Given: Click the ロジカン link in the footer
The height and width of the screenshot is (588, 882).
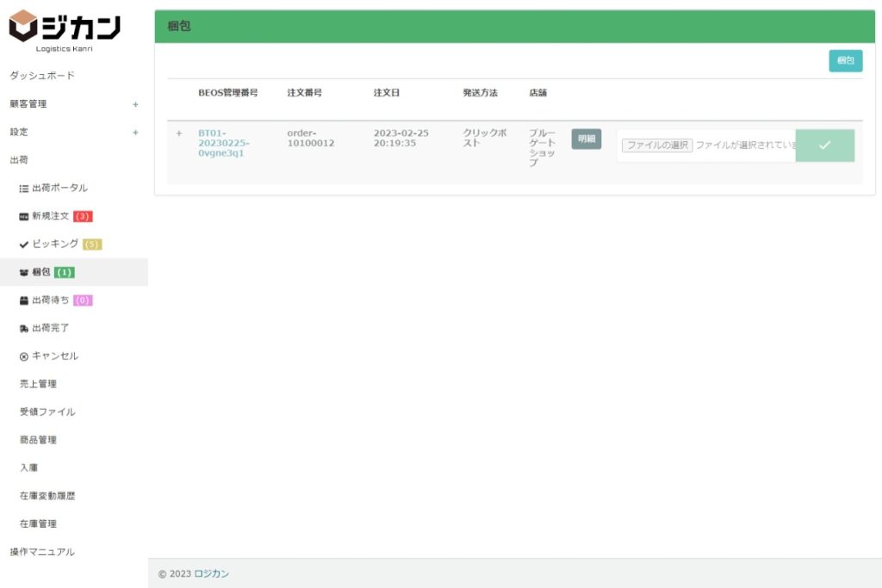Looking at the screenshot, I should 212,573.
